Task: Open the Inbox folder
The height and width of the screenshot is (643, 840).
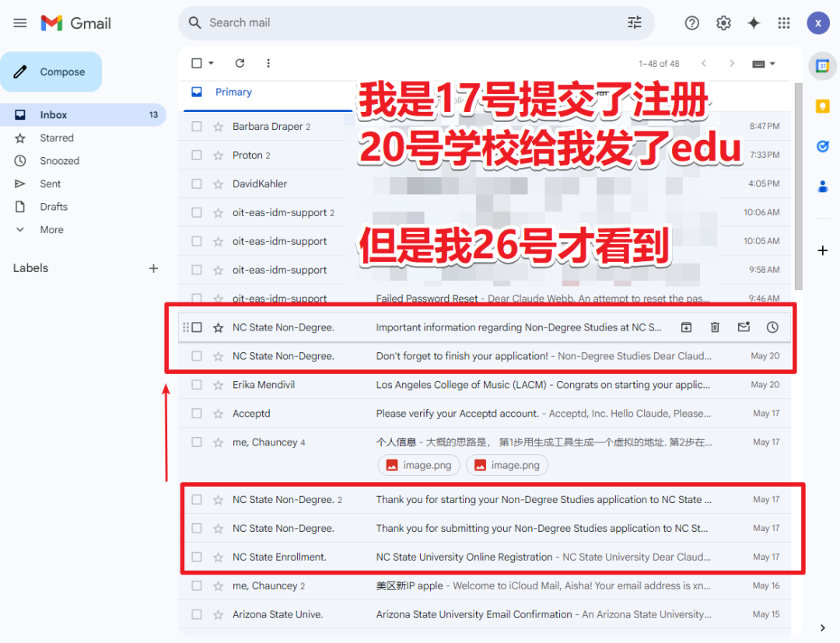Action: pyautogui.click(x=83, y=114)
